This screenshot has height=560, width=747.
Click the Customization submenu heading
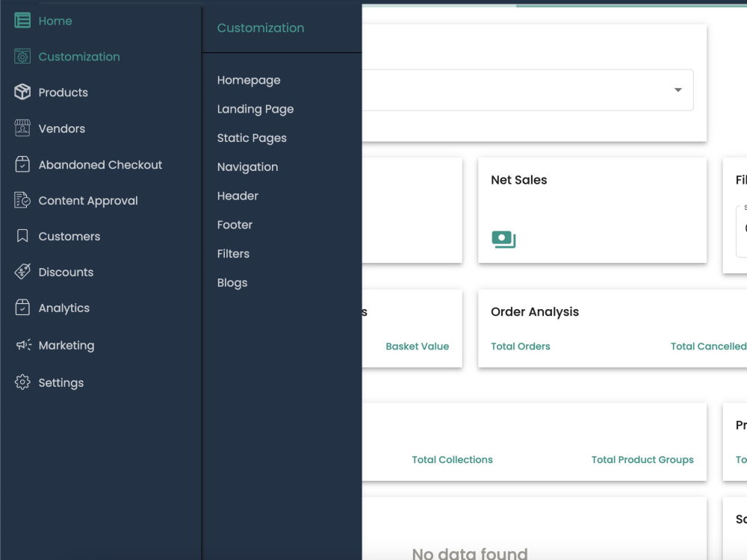261,28
